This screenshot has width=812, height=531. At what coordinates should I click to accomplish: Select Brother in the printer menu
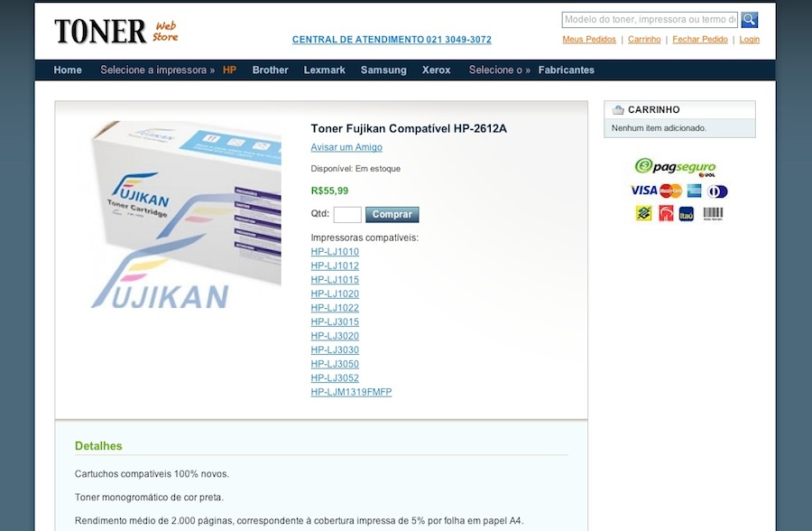point(271,70)
